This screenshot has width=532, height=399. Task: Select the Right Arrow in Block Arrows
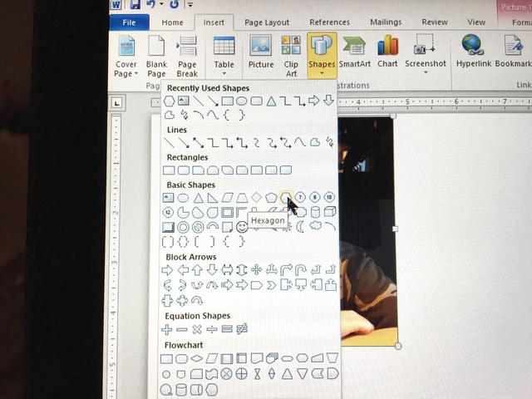coord(167,270)
